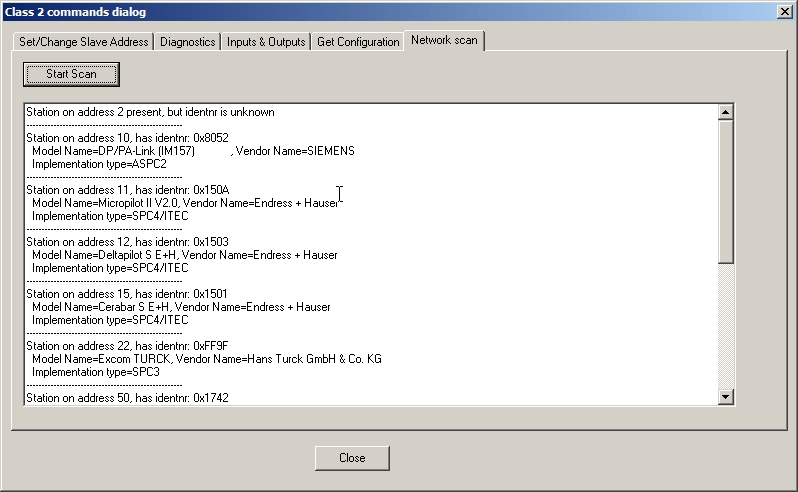Viewport: 798px width, 492px height.
Task: Click the Deltapilot S E+H model line
Action: click(184, 255)
